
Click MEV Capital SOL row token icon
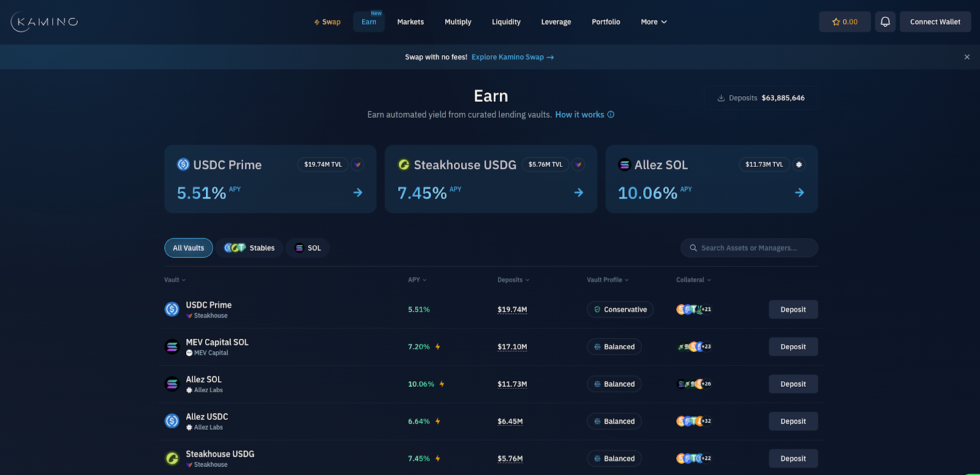(x=172, y=347)
